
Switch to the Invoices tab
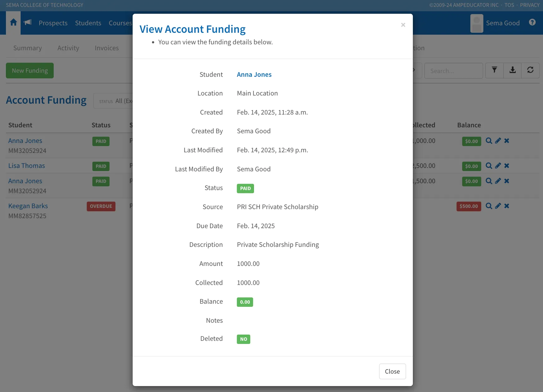point(107,48)
